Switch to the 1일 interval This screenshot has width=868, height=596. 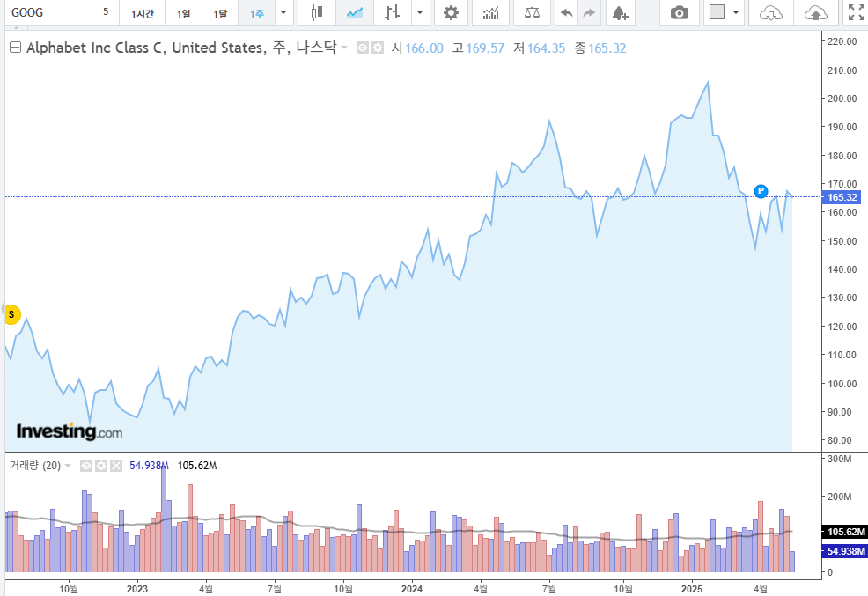(x=183, y=12)
